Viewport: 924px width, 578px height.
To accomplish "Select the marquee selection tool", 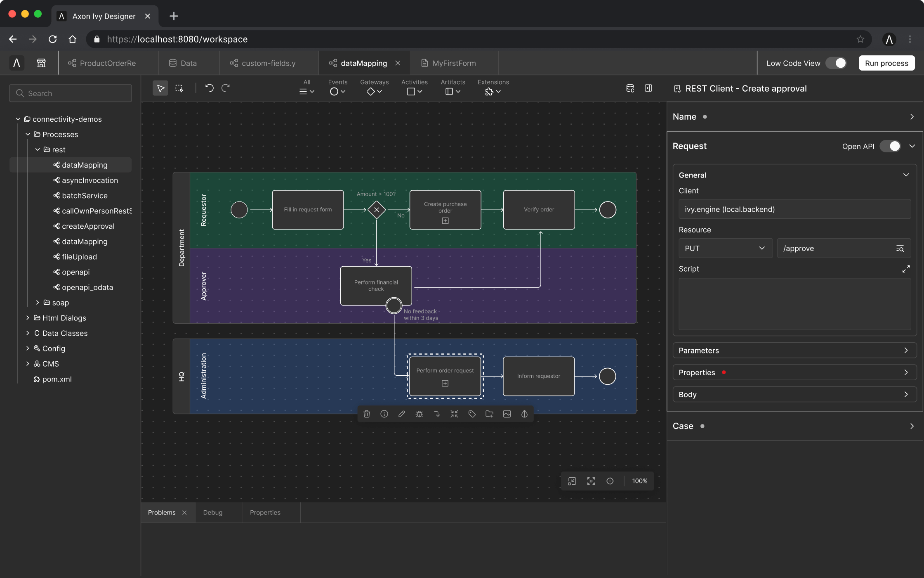I will pyautogui.click(x=179, y=88).
